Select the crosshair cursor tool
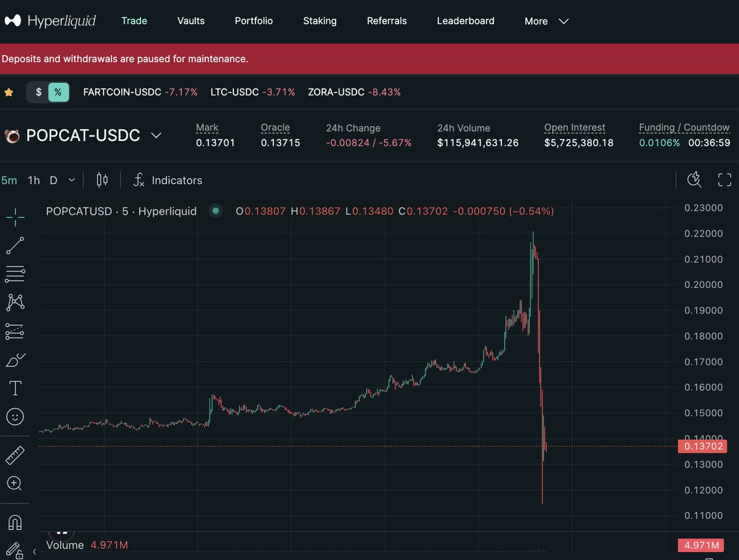This screenshot has width=739, height=560. pos(15,217)
